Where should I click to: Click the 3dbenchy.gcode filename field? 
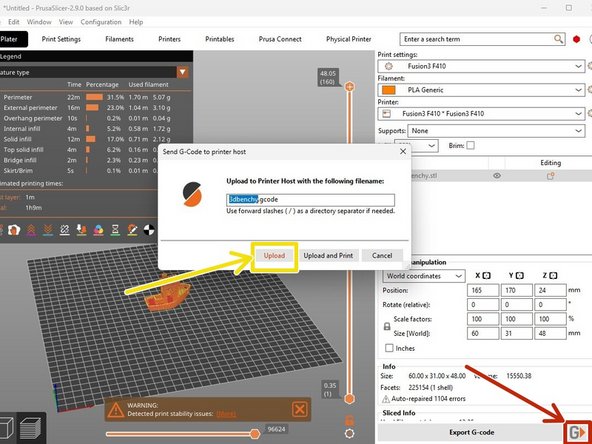pyautogui.click(x=310, y=200)
